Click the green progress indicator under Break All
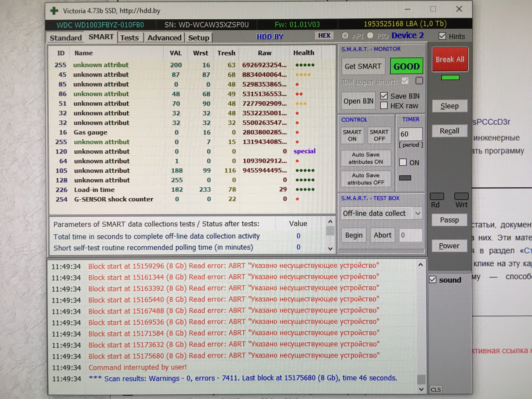This screenshot has width=532, height=399. click(x=450, y=77)
